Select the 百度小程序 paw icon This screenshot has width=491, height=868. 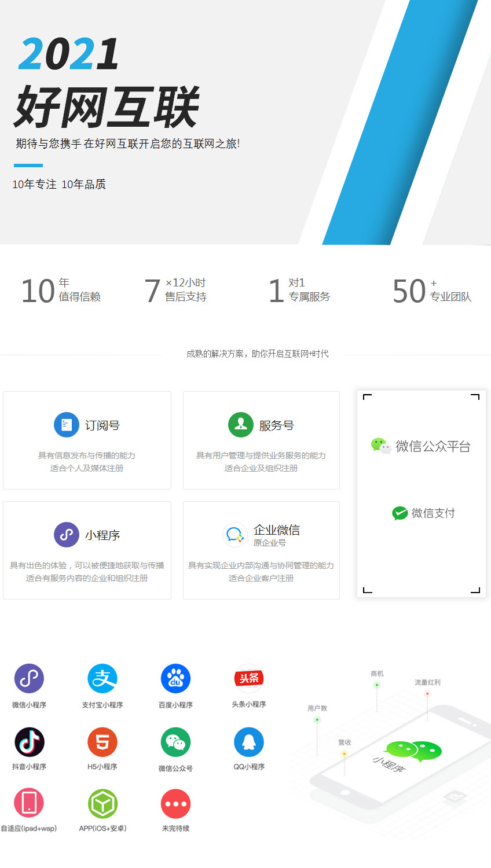click(x=175, y=678)
